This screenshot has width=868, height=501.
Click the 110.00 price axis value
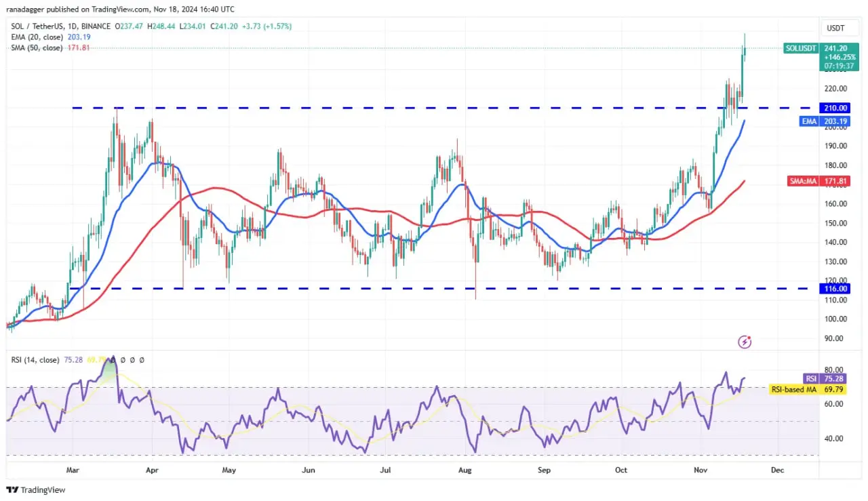pos(834,300)
